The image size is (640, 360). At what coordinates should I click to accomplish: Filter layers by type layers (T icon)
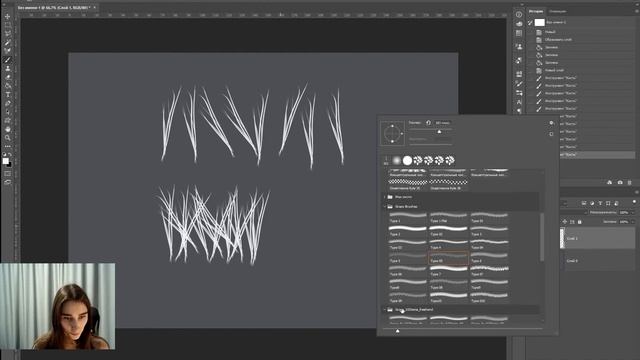pyautogui.click(x=600, y=203)
